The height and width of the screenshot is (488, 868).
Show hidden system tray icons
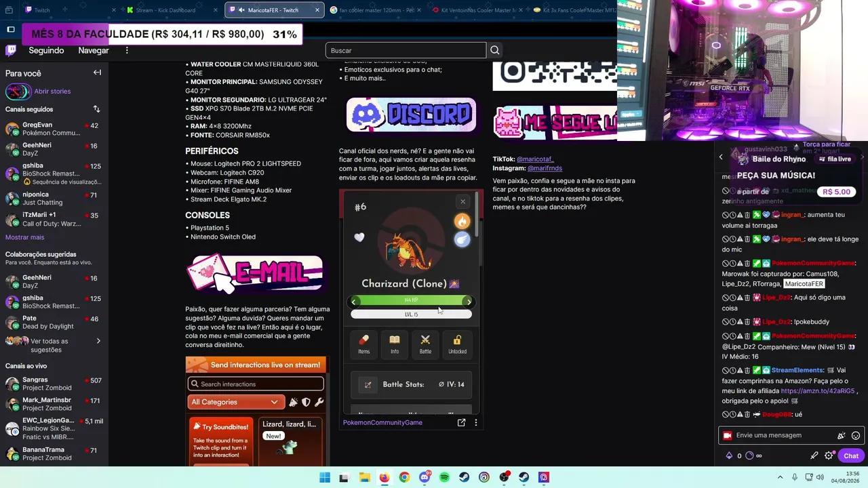[x=780, y=477]
